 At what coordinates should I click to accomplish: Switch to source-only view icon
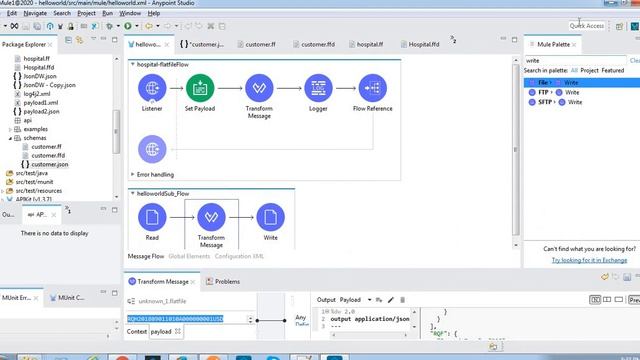619,300
